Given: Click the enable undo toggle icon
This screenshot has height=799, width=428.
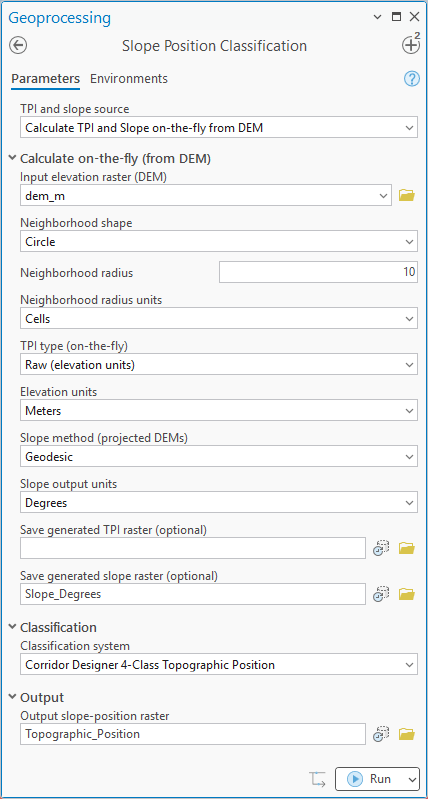Looking at the screenshot, I should tap(317, 779).
